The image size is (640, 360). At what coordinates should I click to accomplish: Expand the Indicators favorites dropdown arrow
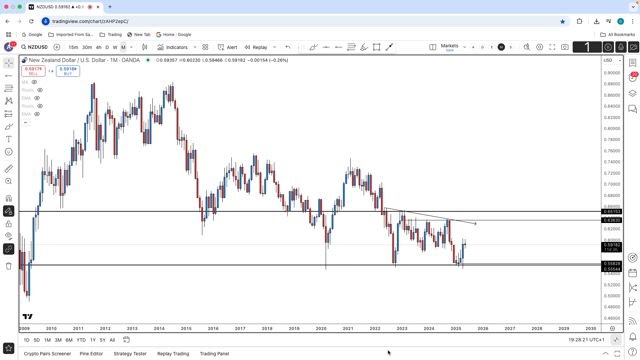[195, 47]
